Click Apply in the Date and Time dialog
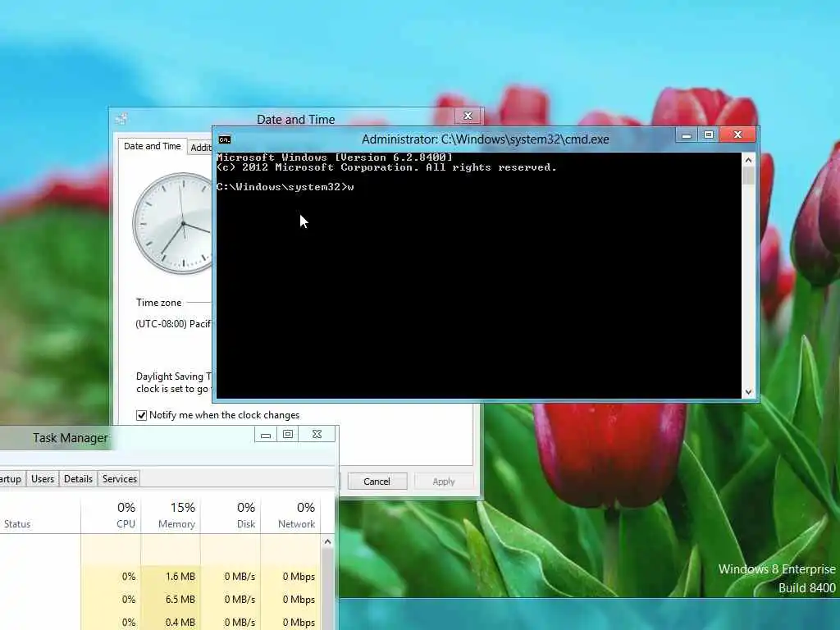Screen dimensions: 840x630 444,481
